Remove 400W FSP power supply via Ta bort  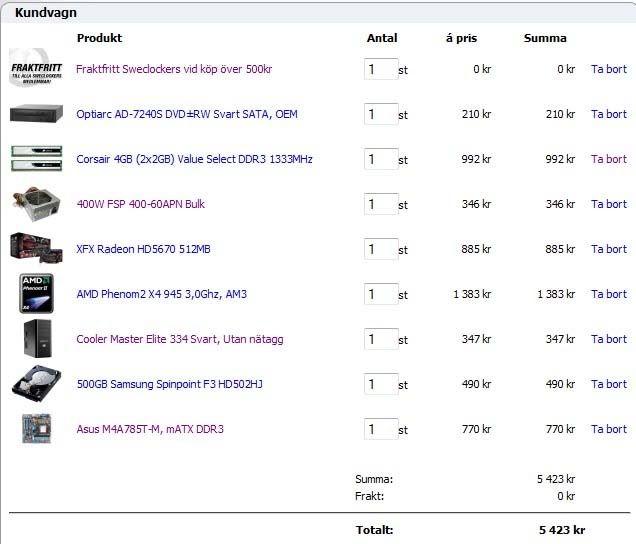(x=608, y=204)
